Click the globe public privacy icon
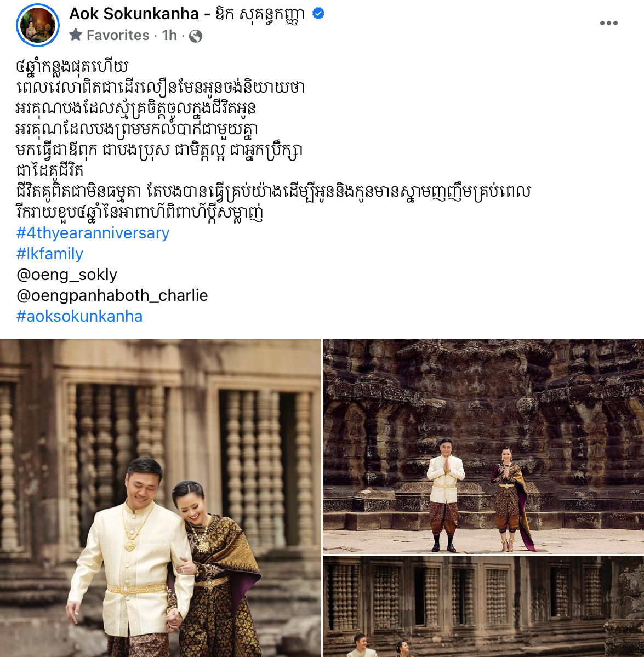Viewport: 644px width, 657px height. (196, 36)
